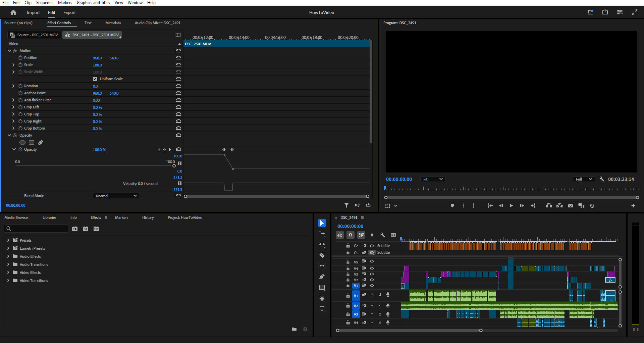Select the Razor tool
This screenshot has height=343, width=644.
pos(322,255)
